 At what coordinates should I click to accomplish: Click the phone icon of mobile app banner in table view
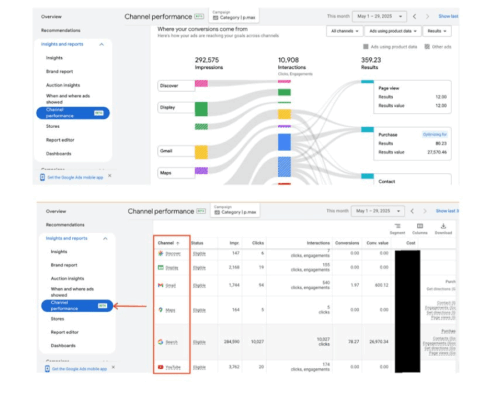tap(47, 368)
